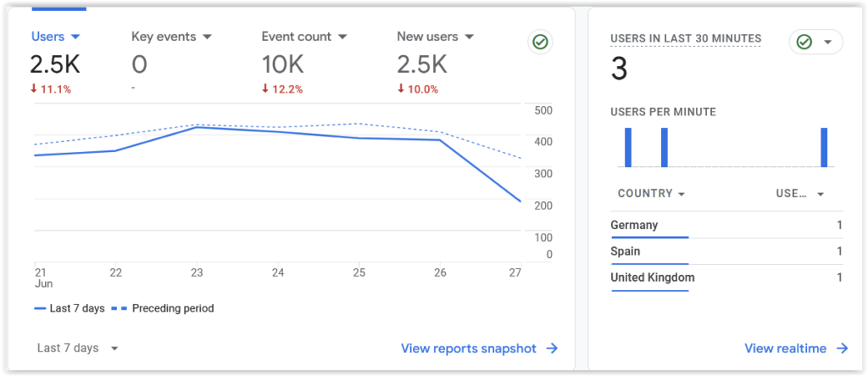Expand the New users metric dropdown
Image resolution: width=868 pixels, height=376 pixels.
435,36
